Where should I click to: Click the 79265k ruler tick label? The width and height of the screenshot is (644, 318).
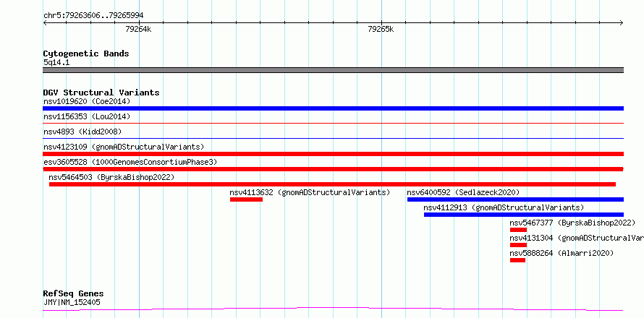coord(381,29)
